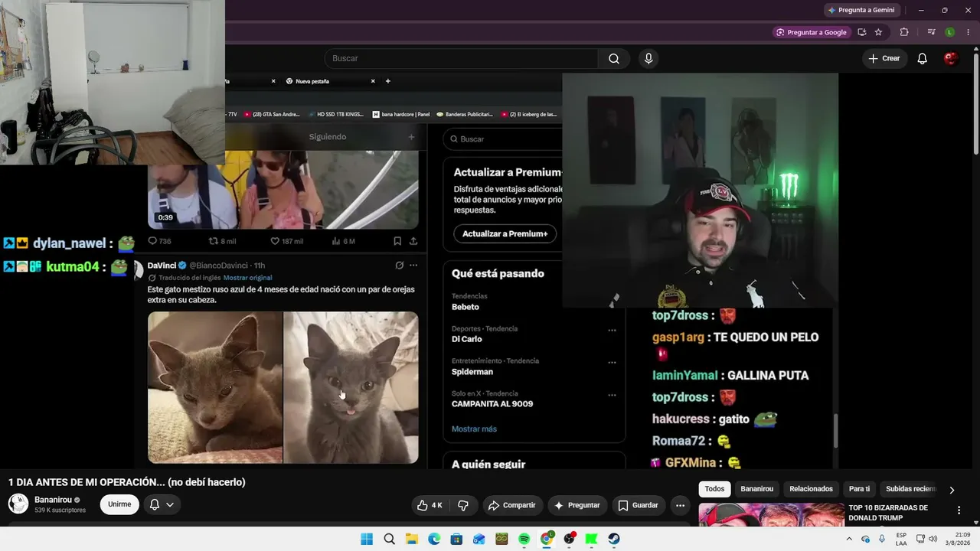Image resolution: width=980 pixels, height=551 pixels.
Task: Open options for CAMPANITA AL 9009 trend
Action: [x=612, y=395]
